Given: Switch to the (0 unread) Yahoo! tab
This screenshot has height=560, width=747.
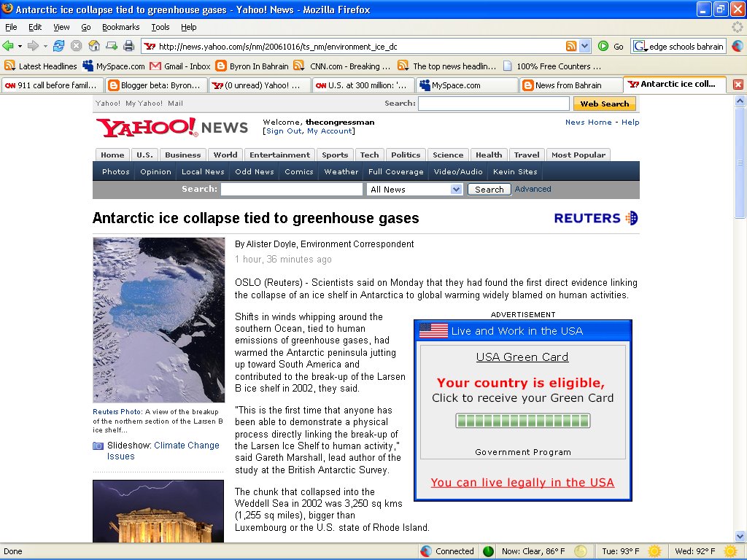Looking at the screenshot, I should click(x=260, y=85).
